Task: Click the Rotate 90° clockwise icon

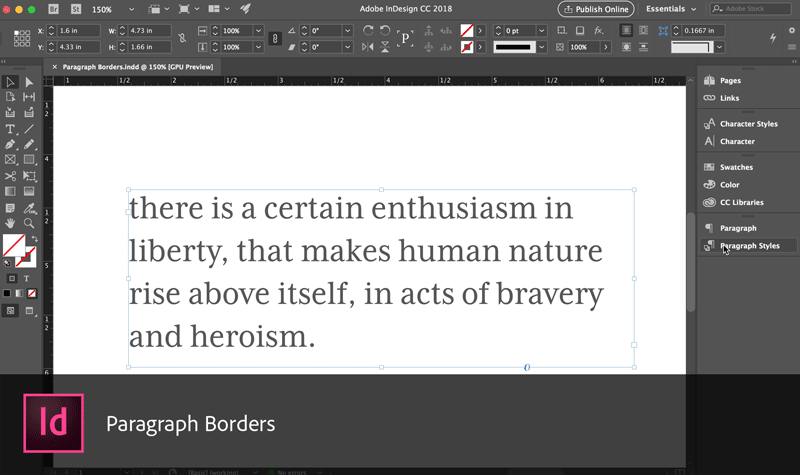Action: tap(367, 30)
